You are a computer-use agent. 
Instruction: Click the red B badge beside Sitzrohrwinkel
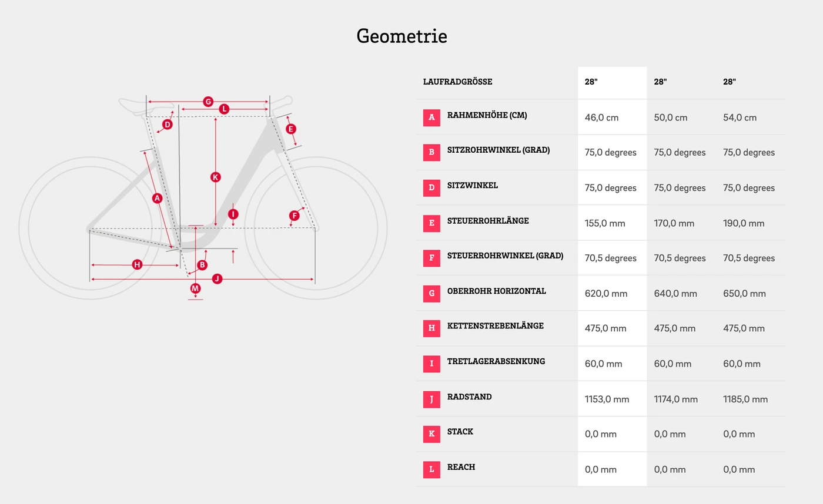pos(431,152)
